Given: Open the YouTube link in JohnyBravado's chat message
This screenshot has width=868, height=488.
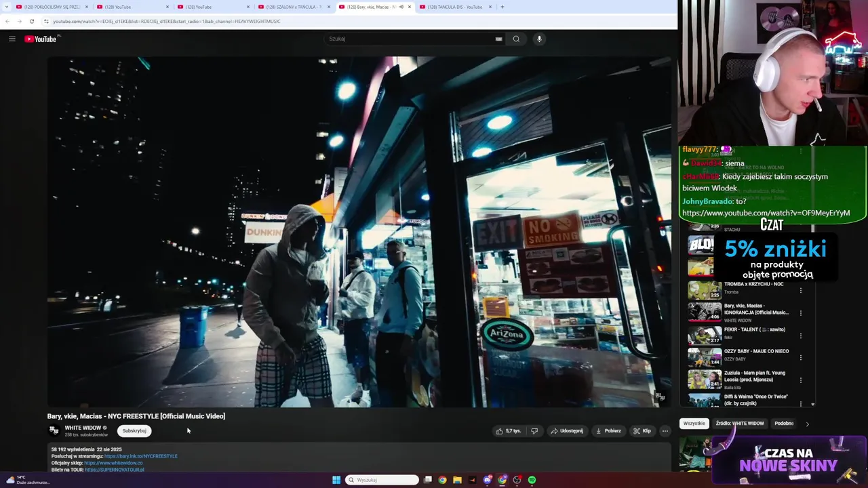Looking at the screenshot, I should click(766, 213).
